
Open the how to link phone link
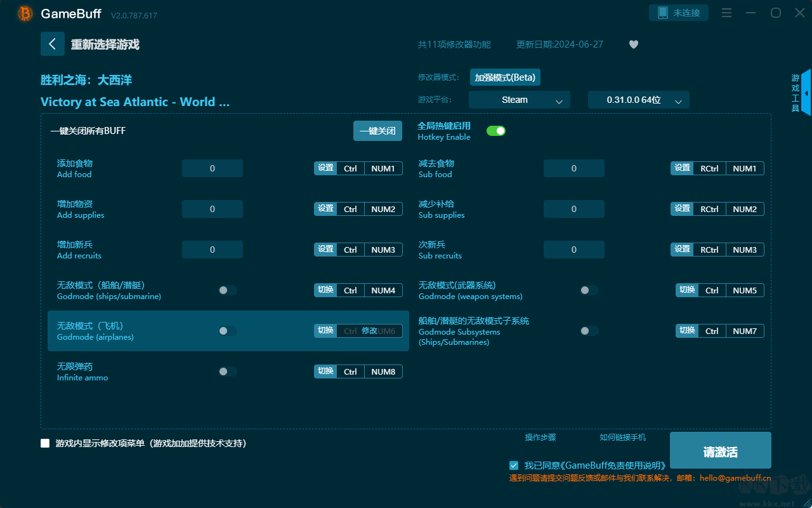[x=622, y=437]
